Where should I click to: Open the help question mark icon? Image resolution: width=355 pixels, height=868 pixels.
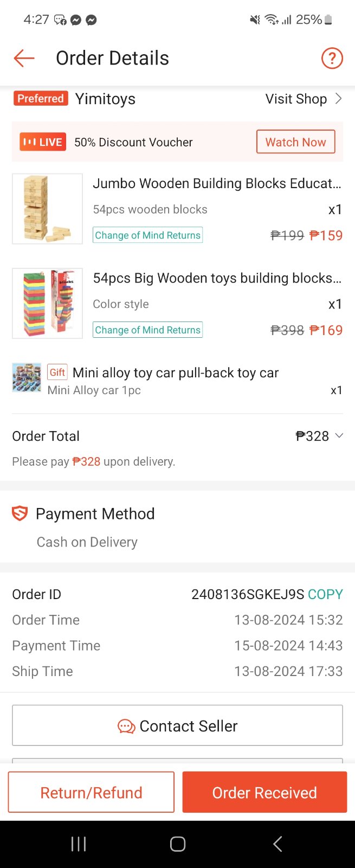pos(332,58)
